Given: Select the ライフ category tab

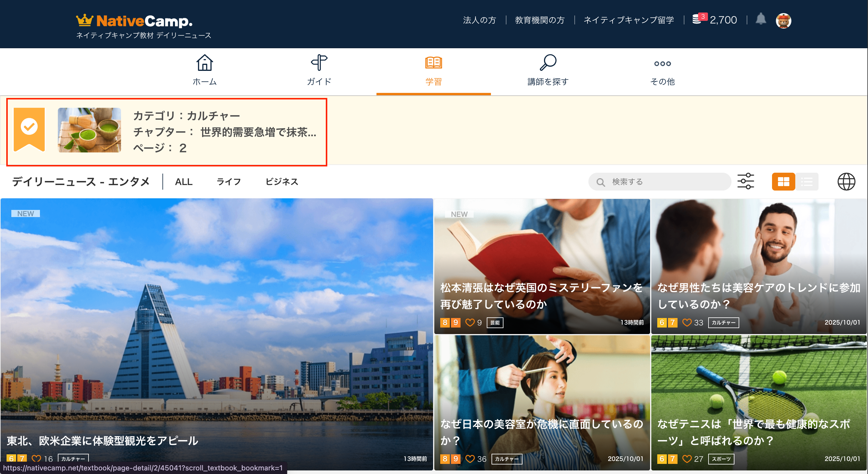Looking at the screenshot, I should pos(229,182).
